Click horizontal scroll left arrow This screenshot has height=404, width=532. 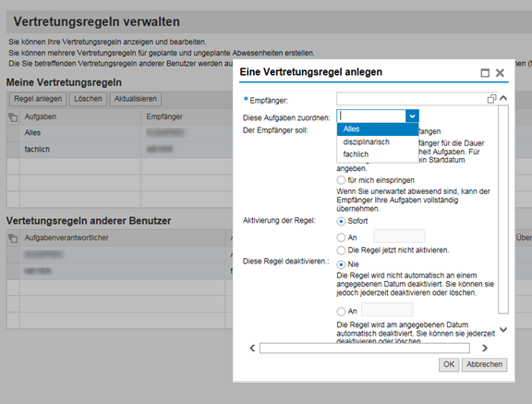252,348
